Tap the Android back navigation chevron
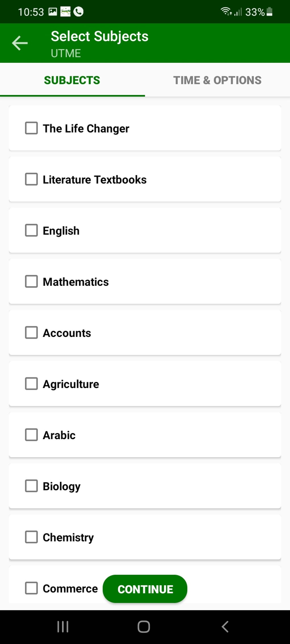290x644 pixels. pos(225,626)
